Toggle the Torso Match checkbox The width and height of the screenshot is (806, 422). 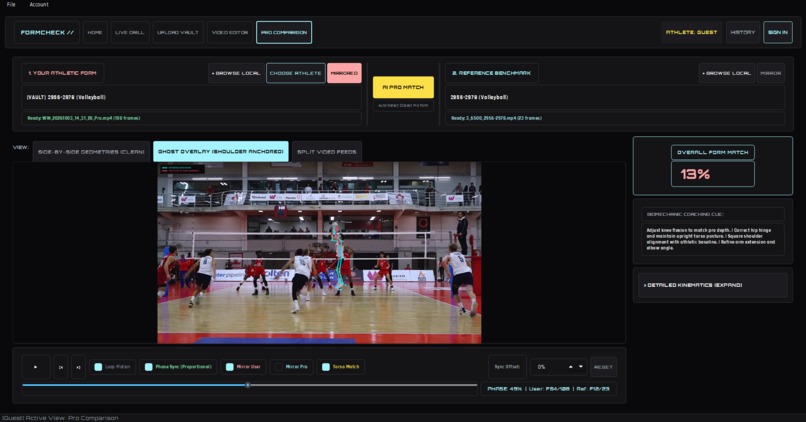point(325,367)
